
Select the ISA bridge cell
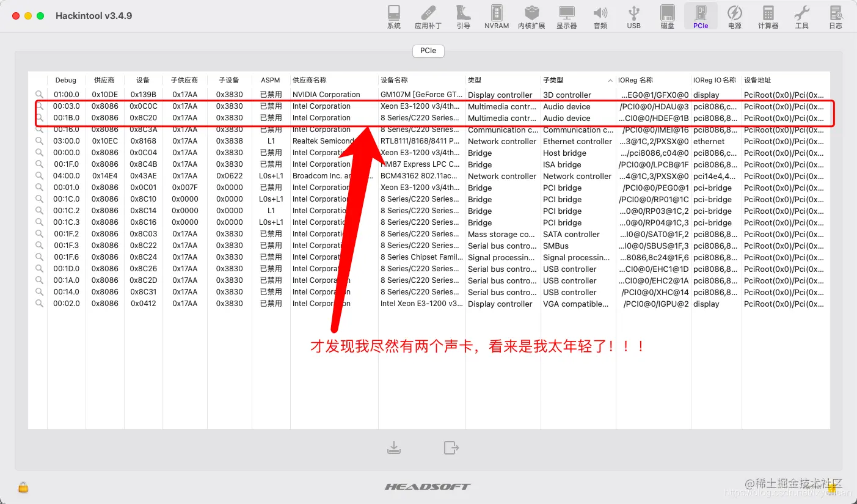click(x=562, y=164)
